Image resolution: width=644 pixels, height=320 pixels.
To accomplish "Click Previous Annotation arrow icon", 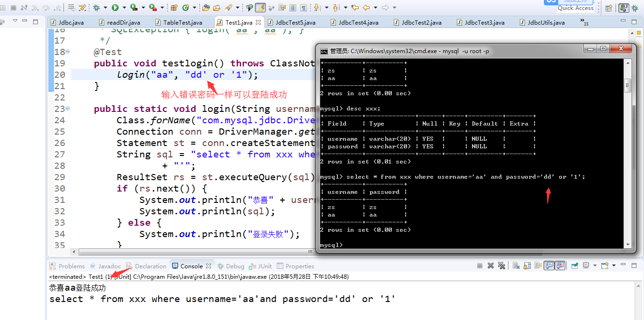I will (x=336, y=8).
